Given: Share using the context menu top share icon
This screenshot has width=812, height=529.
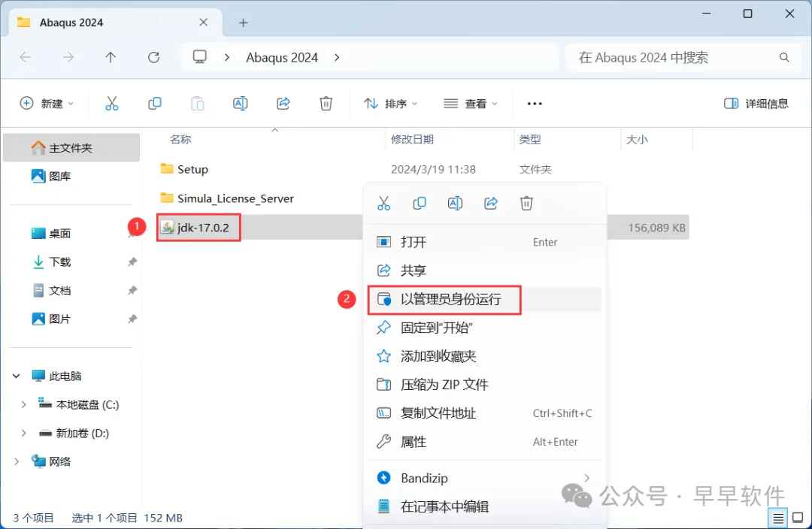Looking at the screenshot, I should [491, 204].
